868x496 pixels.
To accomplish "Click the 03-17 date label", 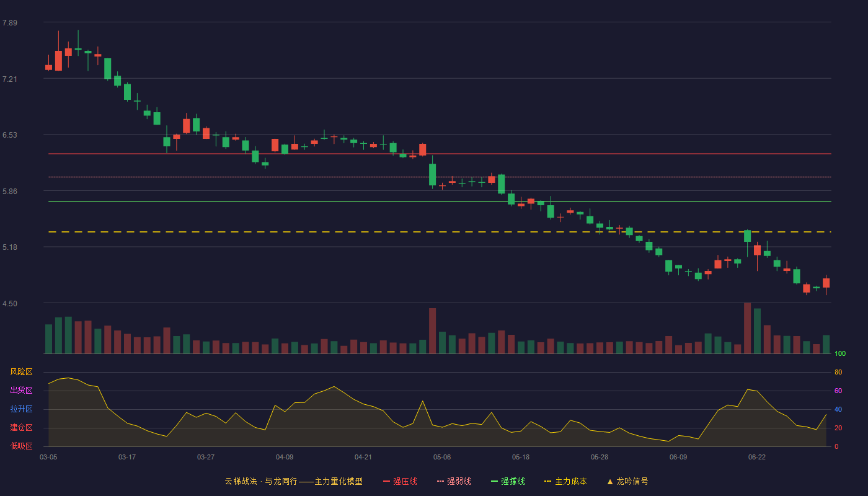I will [127, 457].
